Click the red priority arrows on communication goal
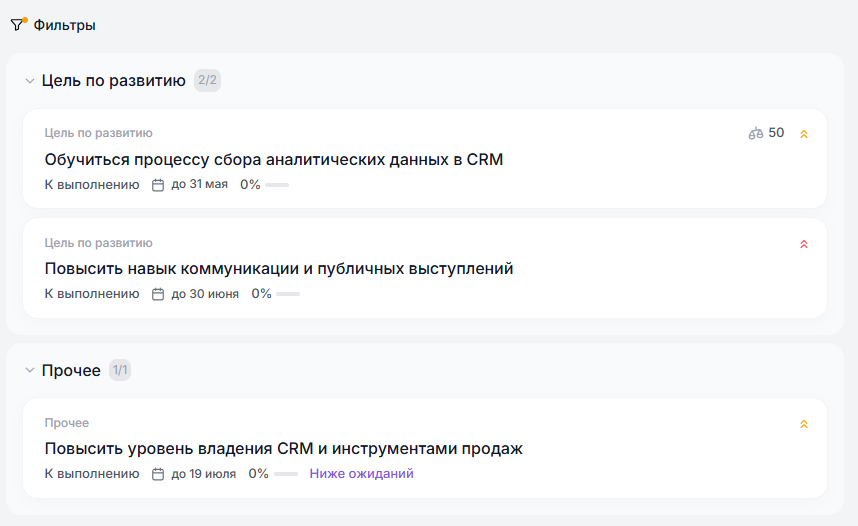The image size is (858, 526). [x=804, y=244]
